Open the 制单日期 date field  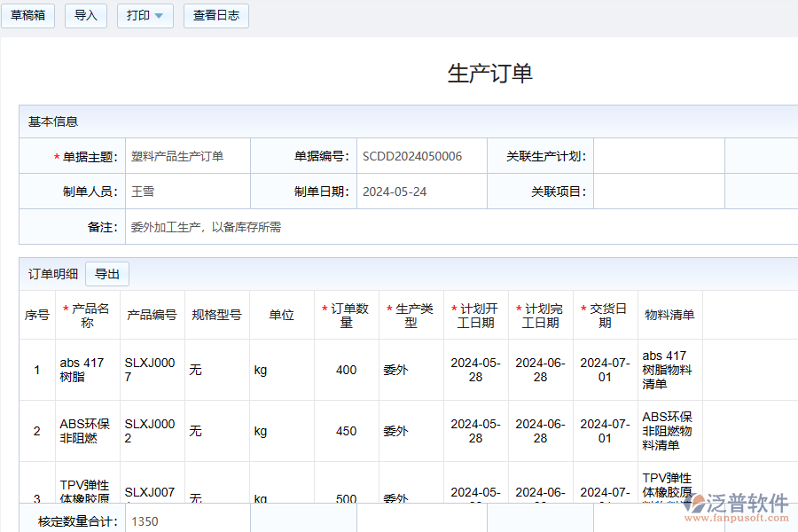coord(421,192)
